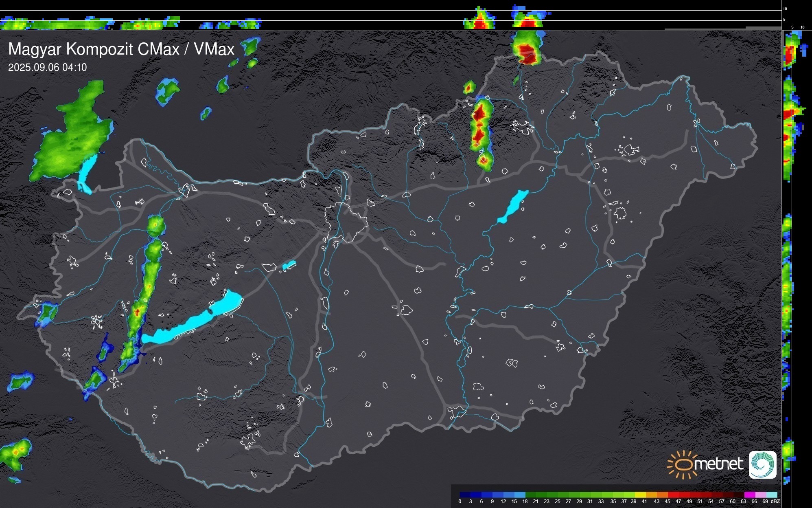
Task: Click the dBZ unit label in legend
Action: tap(775, 501)
